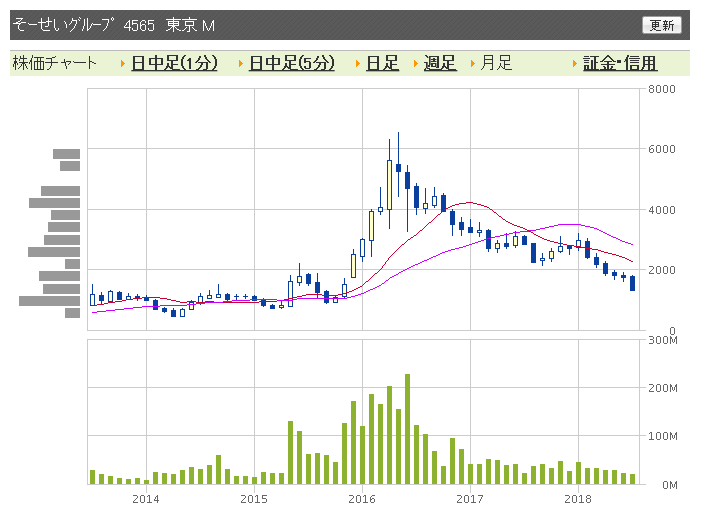The height and width of the screenshot is (525, 701).
Task: Click the 2017 x-axis year label
Action: (470, 499)
